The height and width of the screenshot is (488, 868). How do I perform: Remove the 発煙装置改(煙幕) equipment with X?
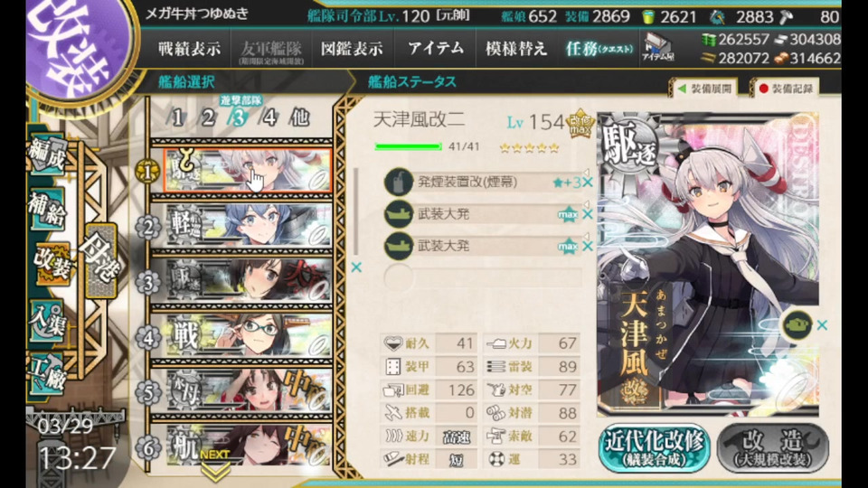point(588,182)
